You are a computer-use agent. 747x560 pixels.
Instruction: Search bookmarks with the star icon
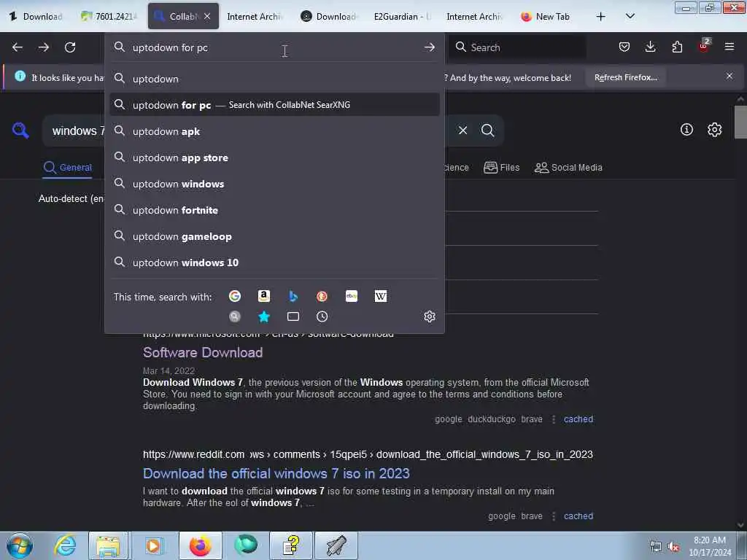click(264, 316)
